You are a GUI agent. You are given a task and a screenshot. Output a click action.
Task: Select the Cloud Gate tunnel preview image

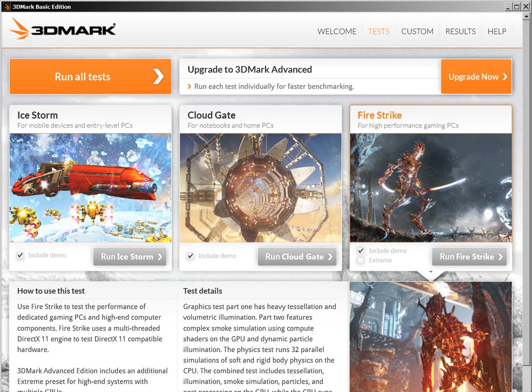pos(261,188)
